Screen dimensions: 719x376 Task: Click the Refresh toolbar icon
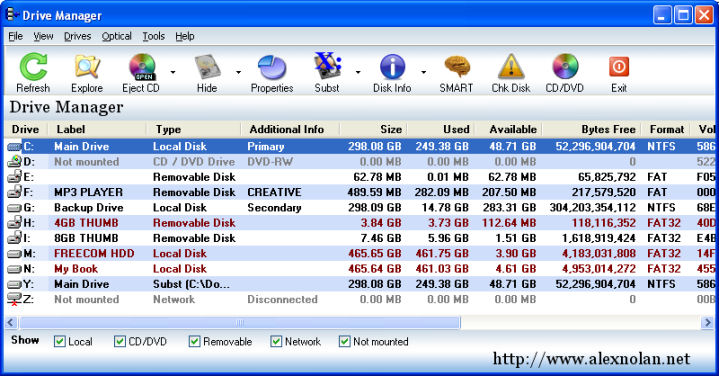[33, 67]
